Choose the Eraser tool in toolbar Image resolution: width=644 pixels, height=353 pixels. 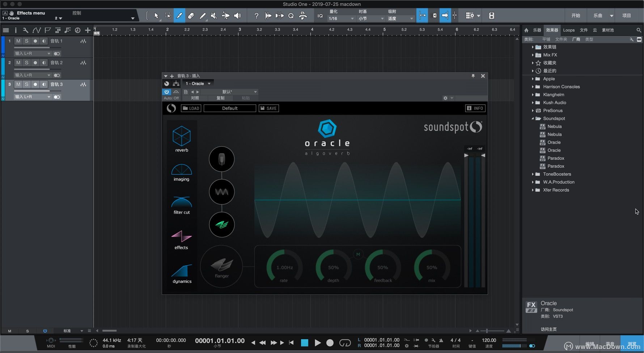click(191, 16)
